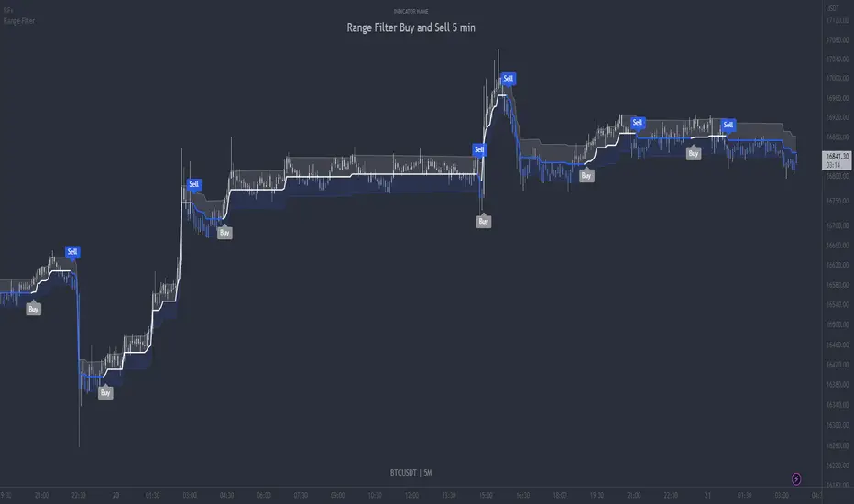Select the leftmost Buy marker on the chart
The height and width of the screenshot is (504, 854).
(x=34, y=309)
